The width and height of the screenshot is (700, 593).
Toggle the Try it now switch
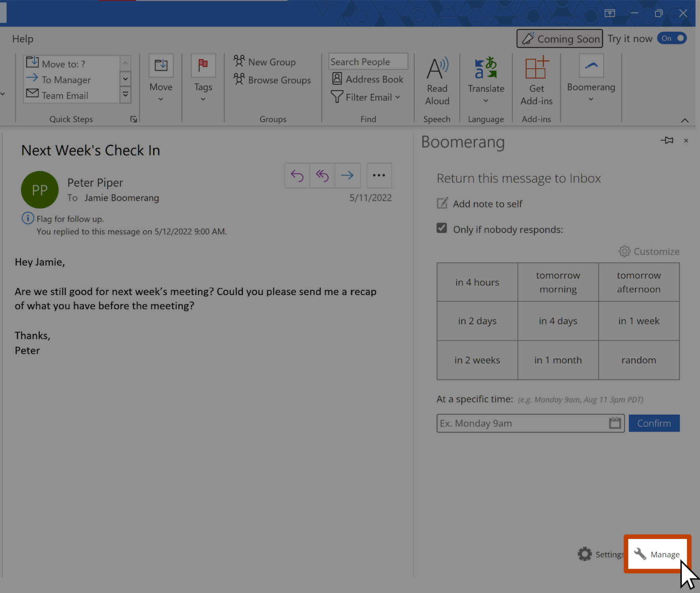672,38
